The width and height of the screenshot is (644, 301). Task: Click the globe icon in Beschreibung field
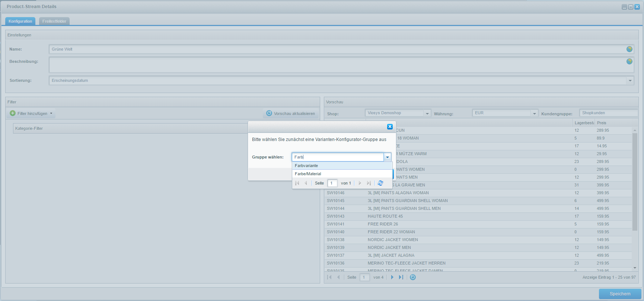point(629,61)
